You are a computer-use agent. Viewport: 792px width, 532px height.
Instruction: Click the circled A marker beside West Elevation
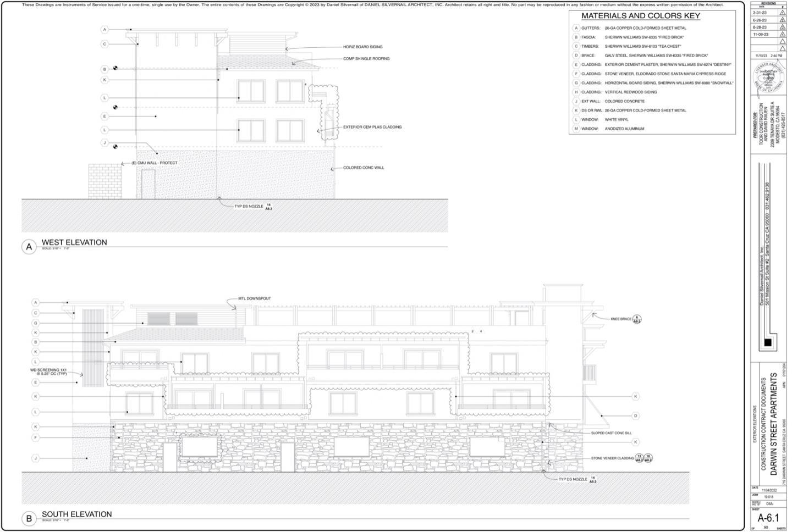pyautogui.click(x=29, y=247)
